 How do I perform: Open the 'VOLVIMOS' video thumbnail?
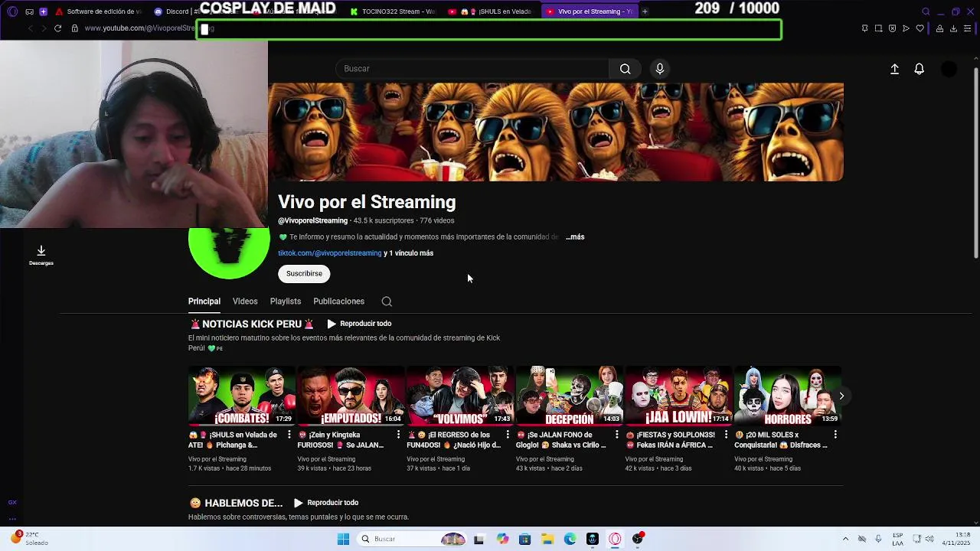(459, 396)
